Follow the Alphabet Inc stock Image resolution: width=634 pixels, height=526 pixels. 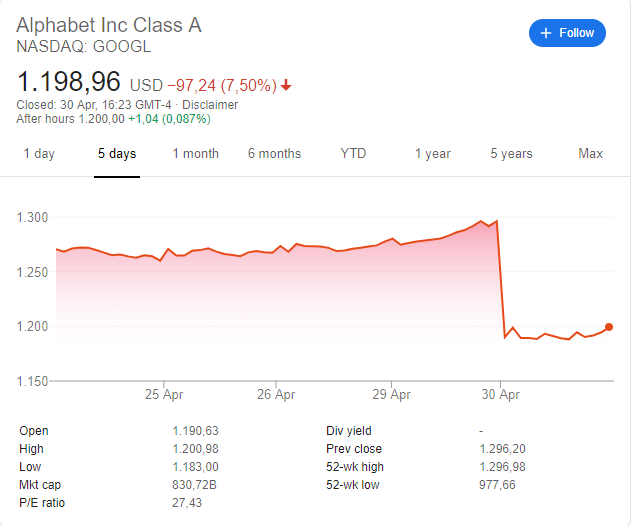tap(567, 33)
